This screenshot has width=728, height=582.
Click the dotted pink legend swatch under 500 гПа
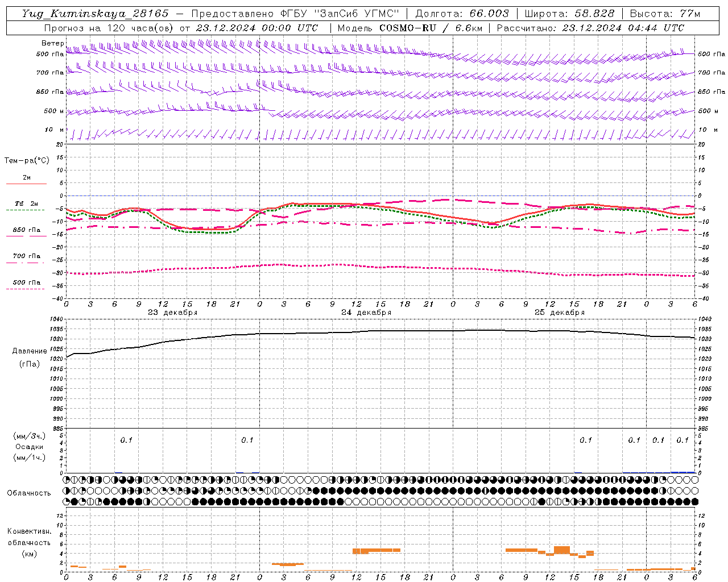tap(26, 289)
